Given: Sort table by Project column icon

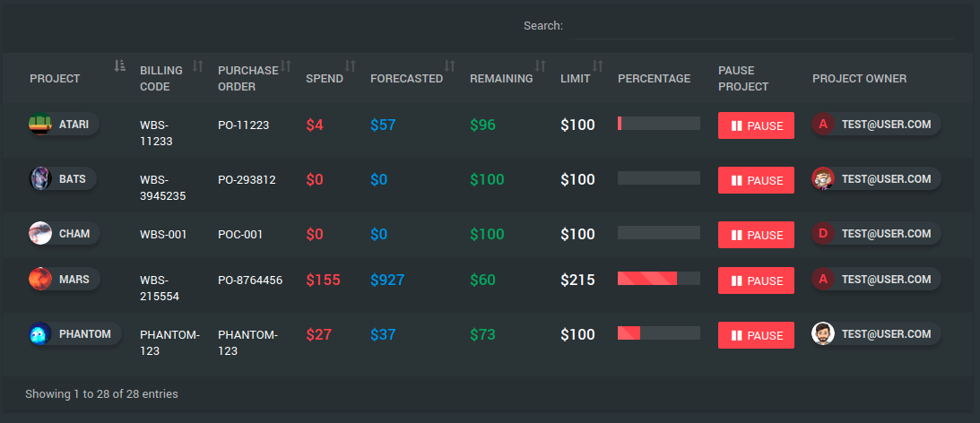Looking at the screenshot, I should coord(120,65).
